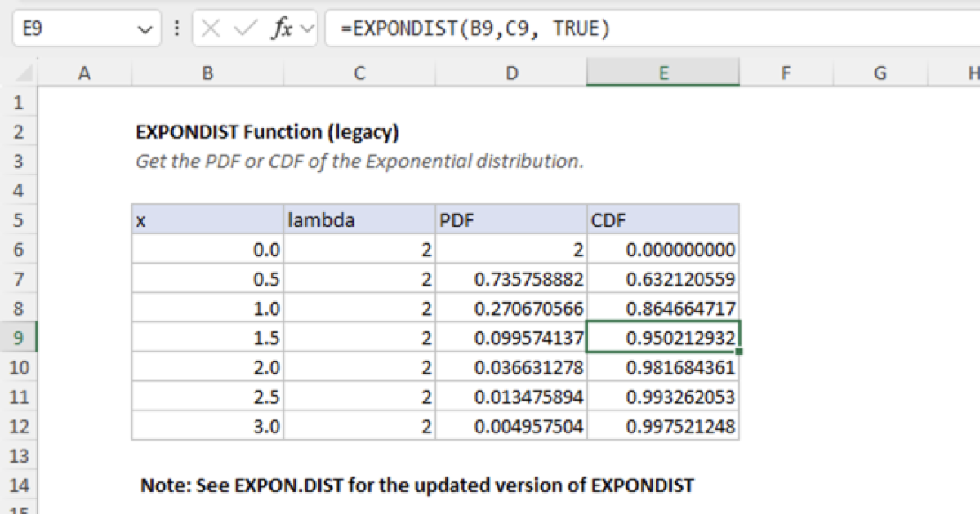Open the Insert Function (fx) dialog
This screenshot has height=514, width=980.
(x=282, y=28)
